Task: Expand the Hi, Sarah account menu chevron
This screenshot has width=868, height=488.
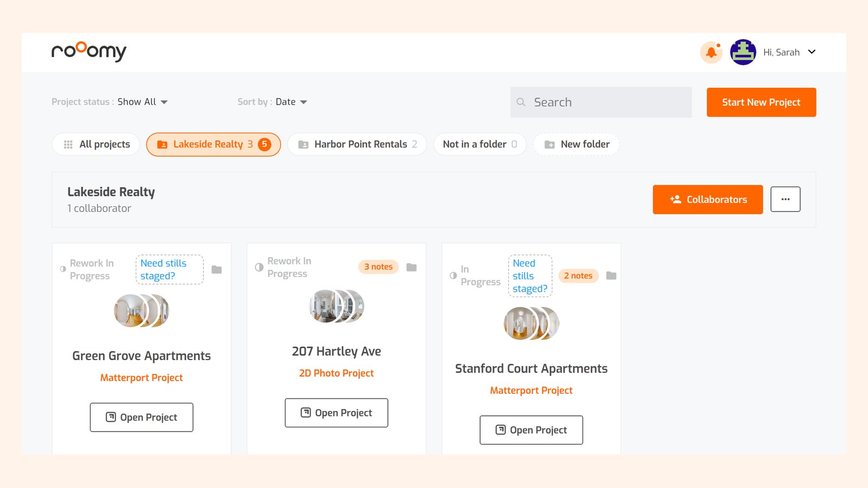Action: 812,52
